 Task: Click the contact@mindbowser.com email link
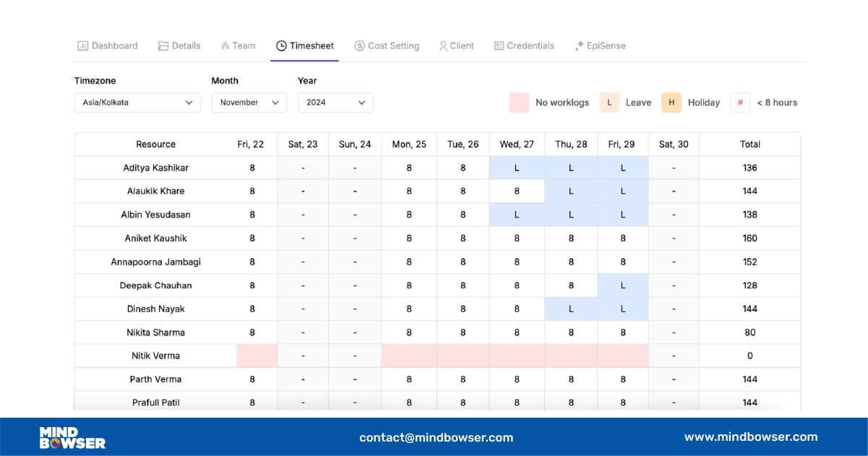[437, 436]
